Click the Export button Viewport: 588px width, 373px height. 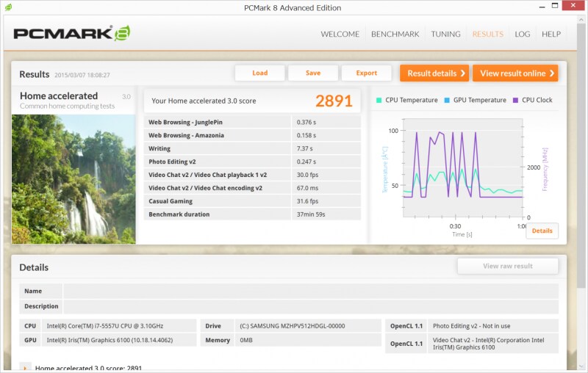pyautogui.click(x=366, y=73)
